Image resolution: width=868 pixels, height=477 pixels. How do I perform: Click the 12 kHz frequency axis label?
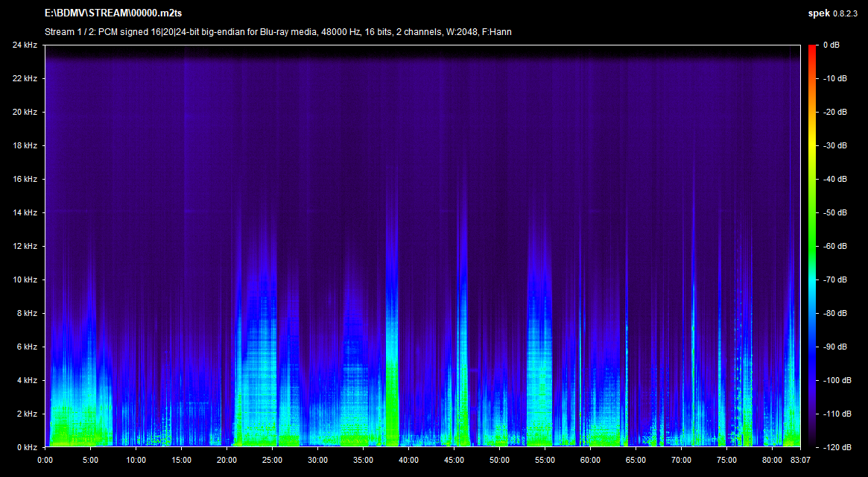(x=25, y=247)
